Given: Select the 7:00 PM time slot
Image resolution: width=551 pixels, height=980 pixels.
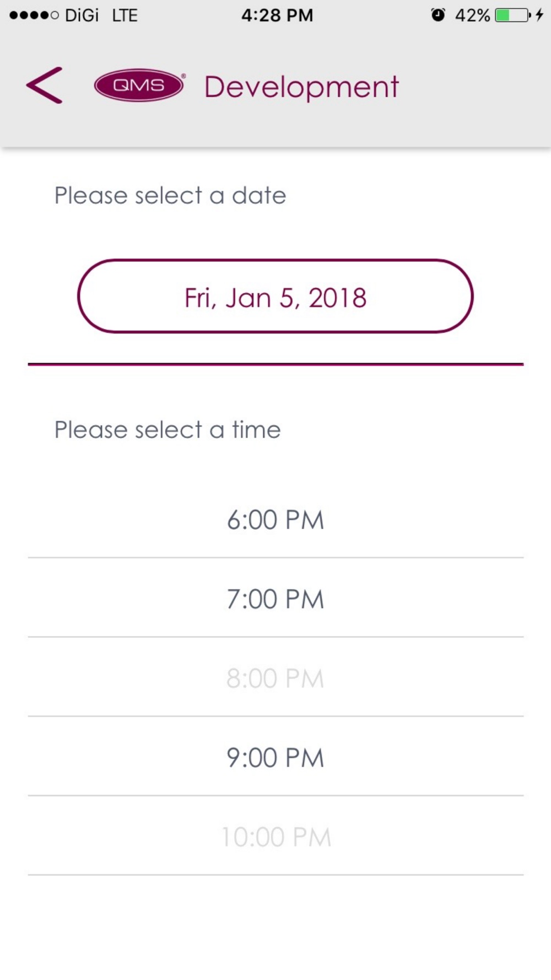Looking at the screenshot, I should click(x=275, y=598).
